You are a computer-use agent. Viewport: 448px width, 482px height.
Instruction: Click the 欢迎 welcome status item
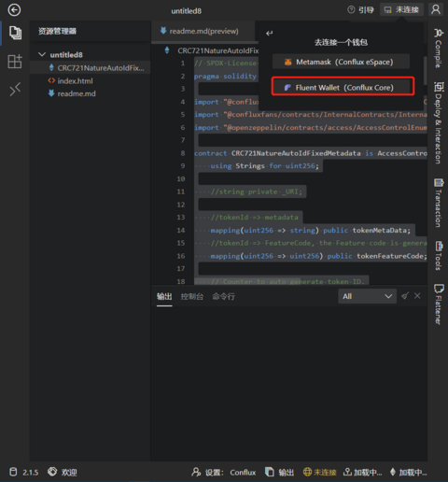(63, 472)
